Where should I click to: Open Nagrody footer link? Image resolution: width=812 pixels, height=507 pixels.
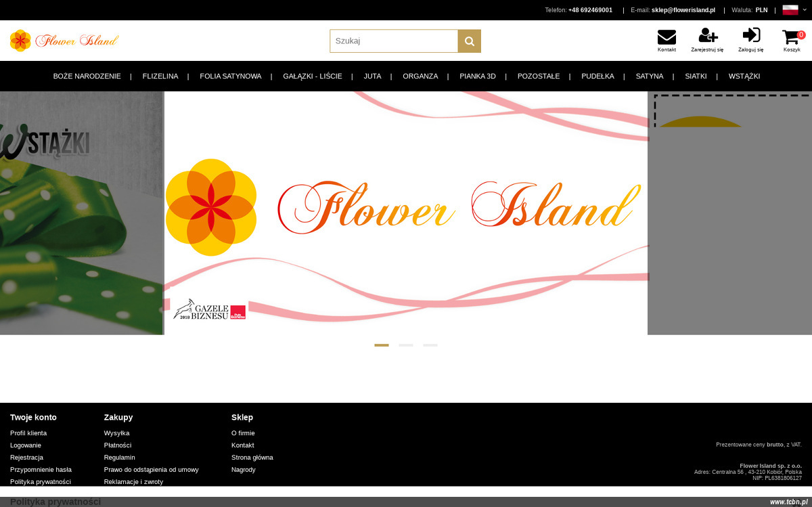click(x=244, y=470)
